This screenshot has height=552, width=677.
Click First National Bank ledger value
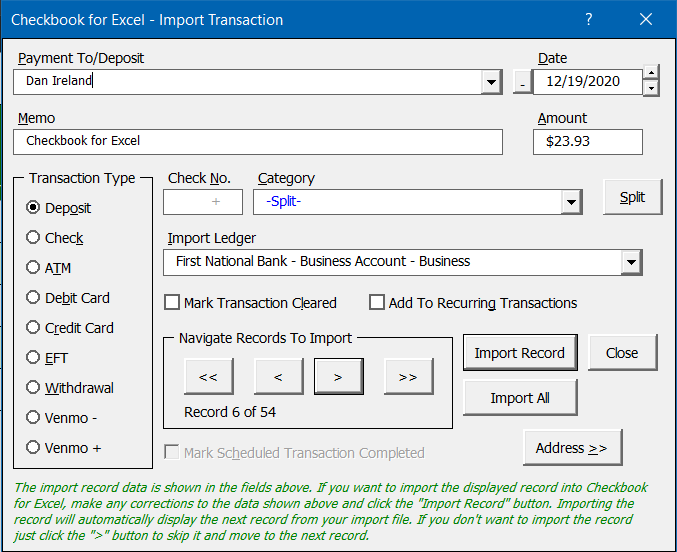(323, 261)
